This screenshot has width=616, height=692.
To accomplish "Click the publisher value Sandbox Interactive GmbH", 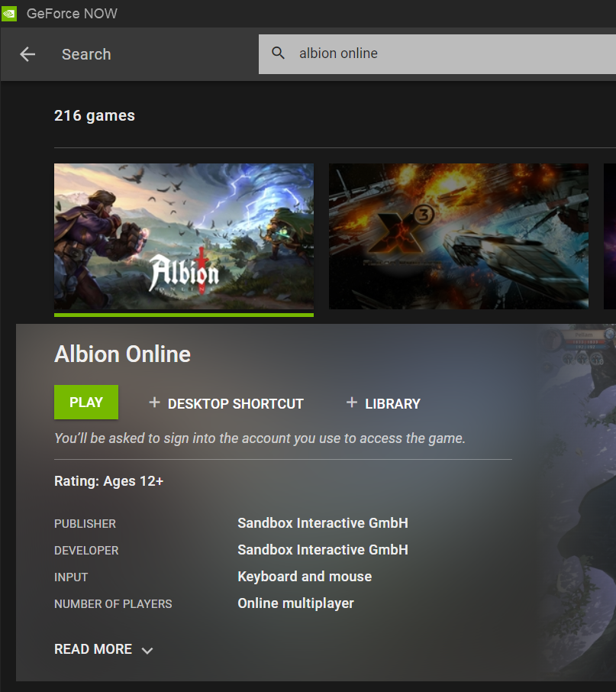I will [323, 523].
